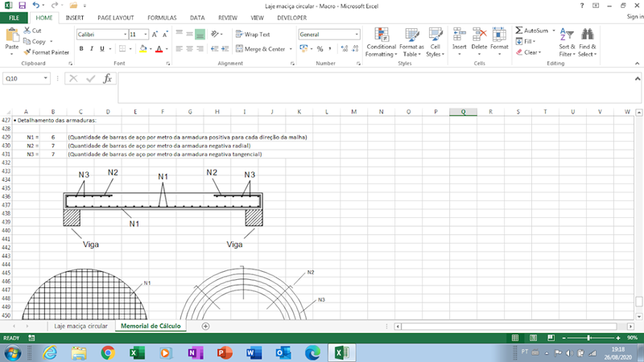Click Merge & Center button
The height and width of the screenshot is (362, 644).
[261, 49]
